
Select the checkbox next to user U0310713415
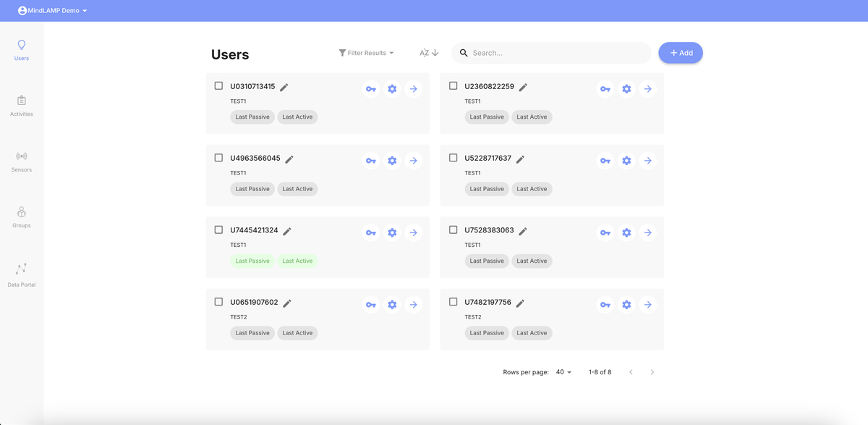218,85
